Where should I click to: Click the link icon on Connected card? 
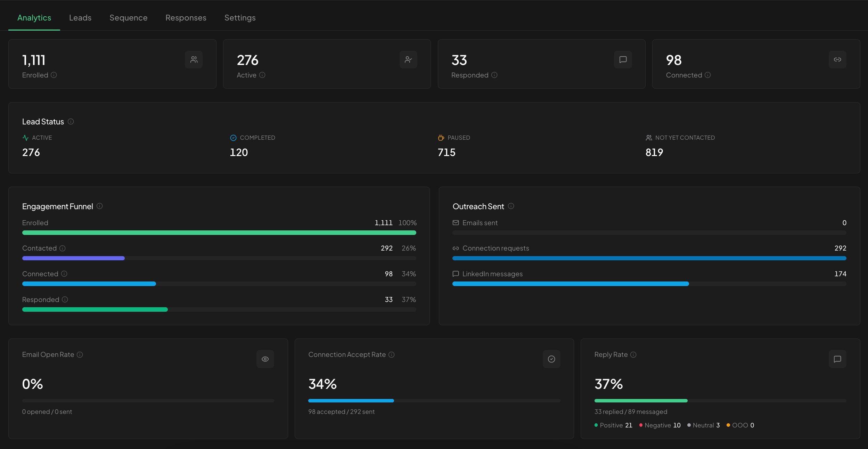837,60
